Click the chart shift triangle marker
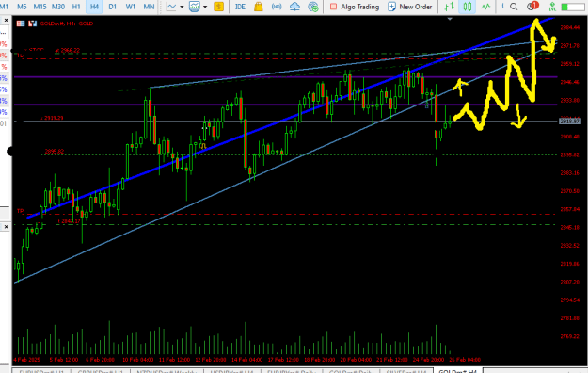The image size is (588, 373). (x=450, y=19)
